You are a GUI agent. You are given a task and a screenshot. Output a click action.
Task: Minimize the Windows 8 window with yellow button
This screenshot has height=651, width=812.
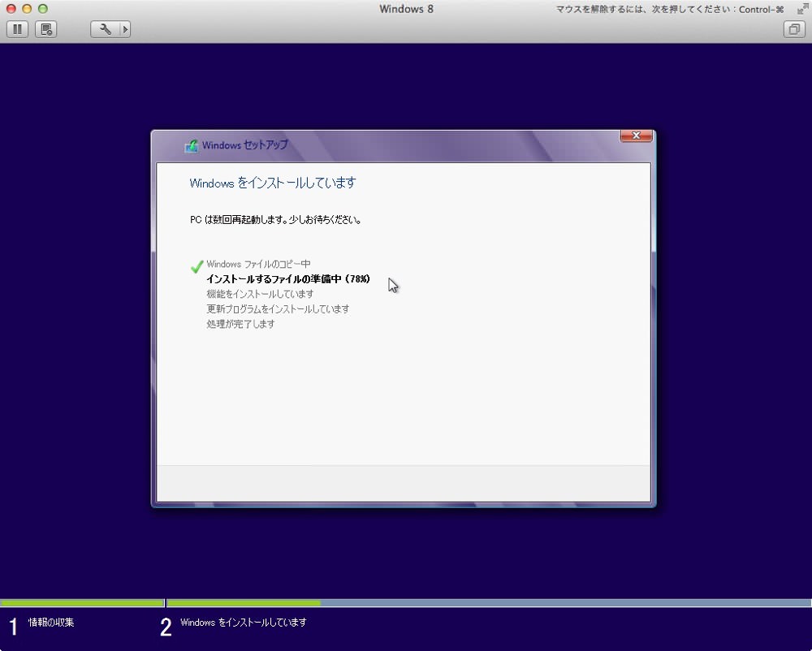(27, 9)
